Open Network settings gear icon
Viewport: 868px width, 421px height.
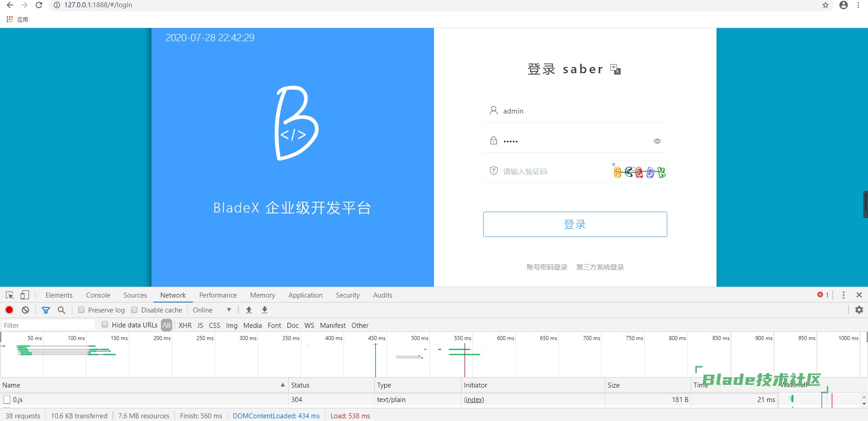click(x=859, y=310)
